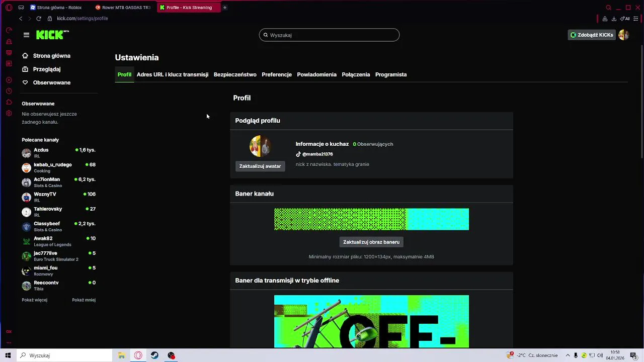Open recommended channel WoznyTV
The width and height of the screenshot is (644, 362).
pyautogui.click(x=58, y=197)
